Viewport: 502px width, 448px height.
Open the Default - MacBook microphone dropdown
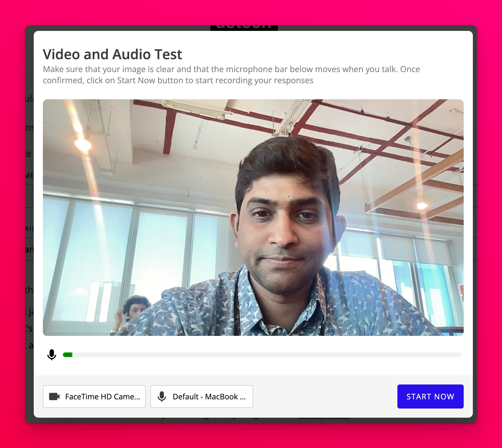pos(202,397)
